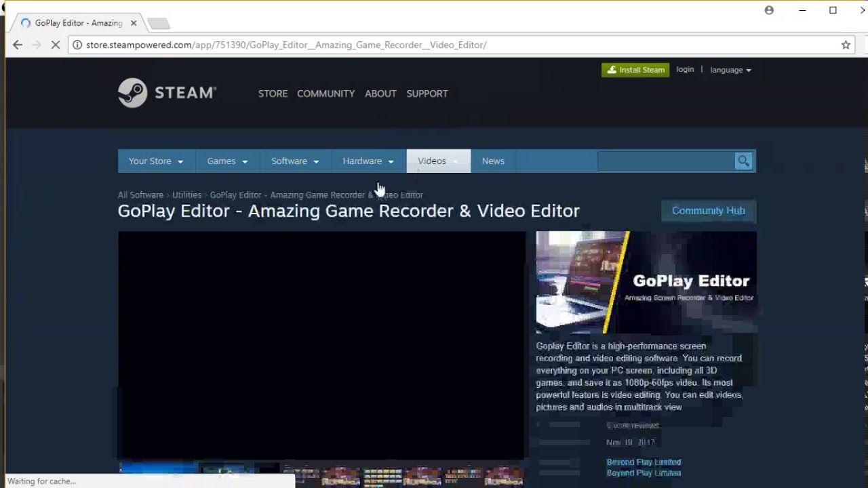Click inside the Steam store search field
This screenshot has height=488, width=868.
(x=665, y=161)
